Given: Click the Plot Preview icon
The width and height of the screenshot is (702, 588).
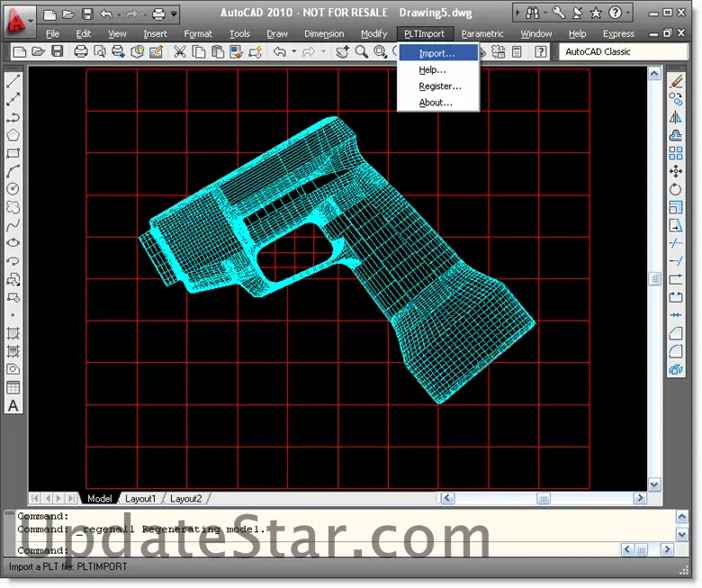Looking at the screenshot, I should 100,52.
